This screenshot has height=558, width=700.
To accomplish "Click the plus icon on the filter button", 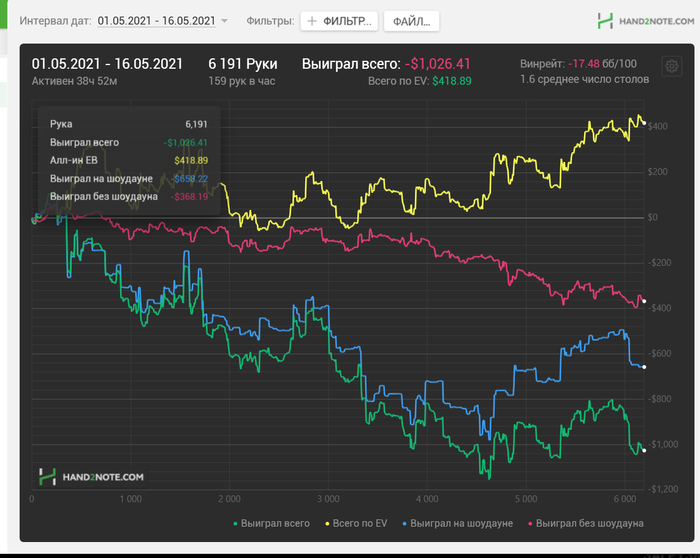I will (312, 21).
